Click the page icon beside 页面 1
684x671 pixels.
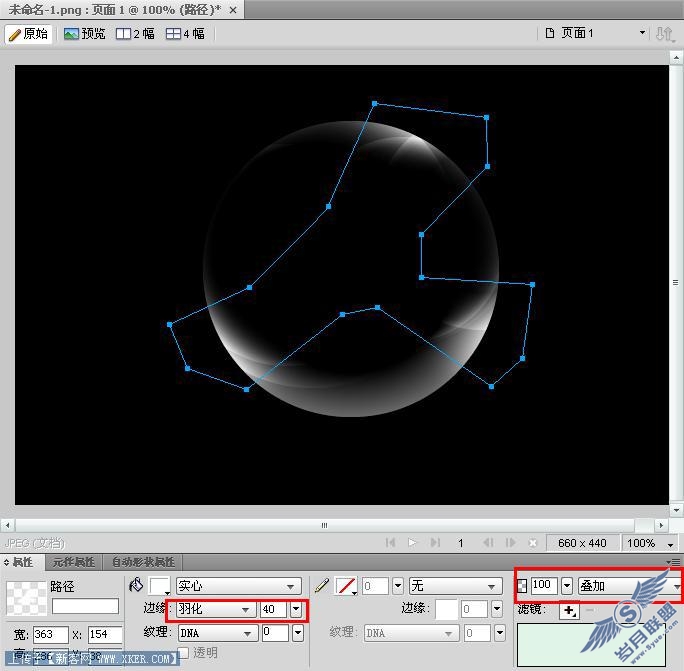[550, 33]
